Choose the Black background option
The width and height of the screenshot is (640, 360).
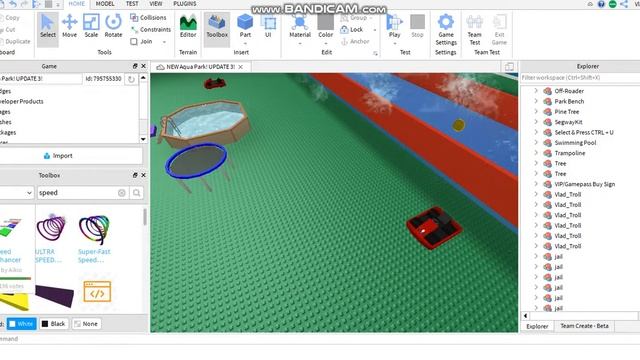[53, 324]
